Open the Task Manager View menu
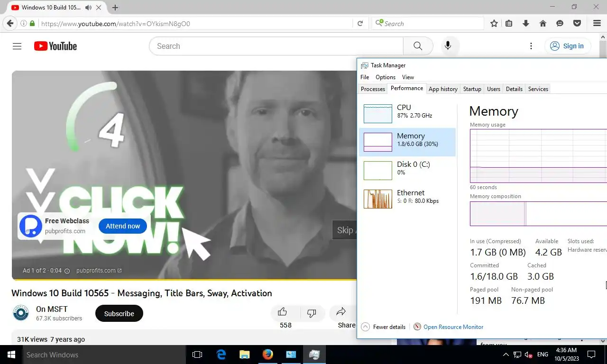The height and width of the screenshot is (364, 607). pyautogui.click(x=408, y=77)
